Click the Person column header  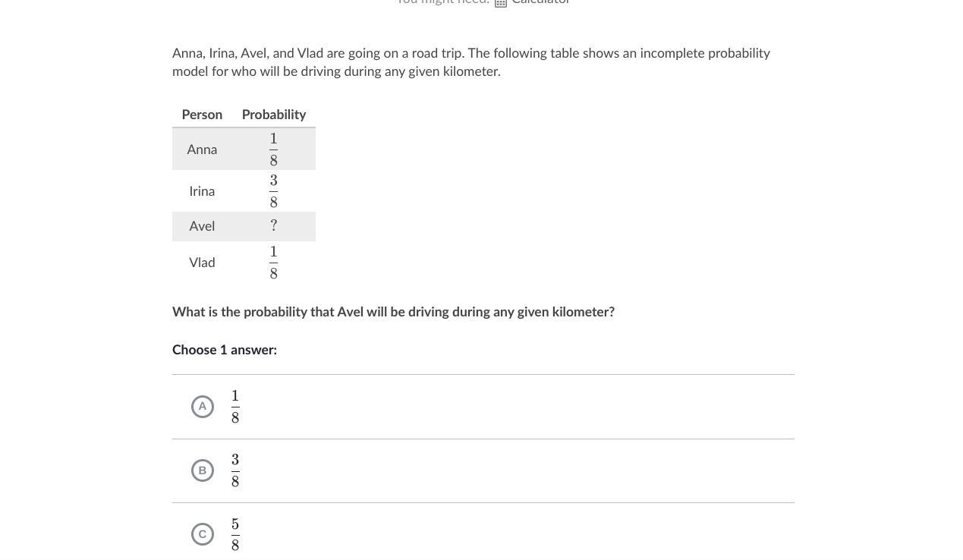[x=202, y=115]
